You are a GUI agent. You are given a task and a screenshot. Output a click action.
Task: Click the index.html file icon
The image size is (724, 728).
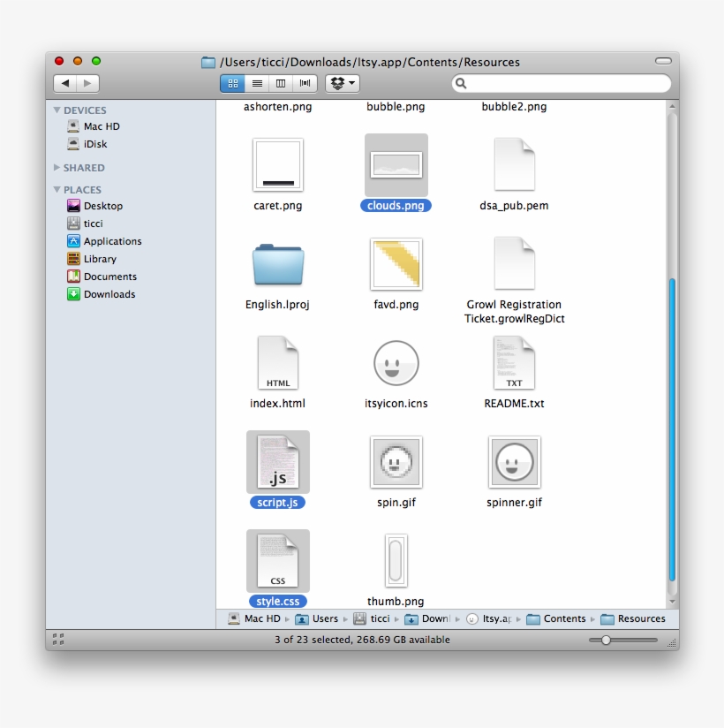pyautogui.click(x=277, y=362)
